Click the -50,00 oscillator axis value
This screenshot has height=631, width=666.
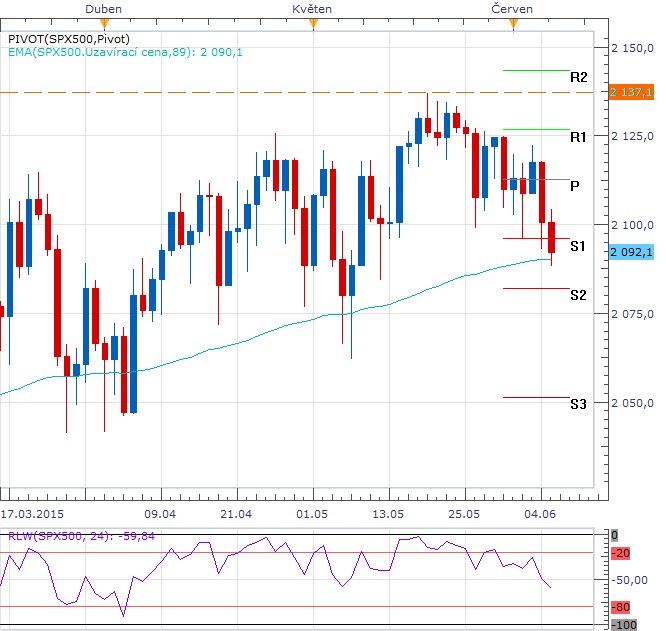coord(629,580)
